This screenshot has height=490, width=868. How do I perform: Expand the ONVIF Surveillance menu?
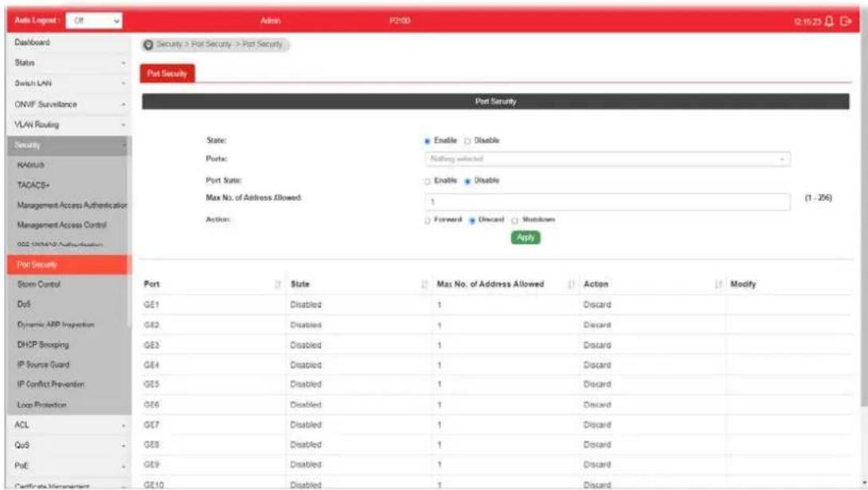tap(69, 104)
